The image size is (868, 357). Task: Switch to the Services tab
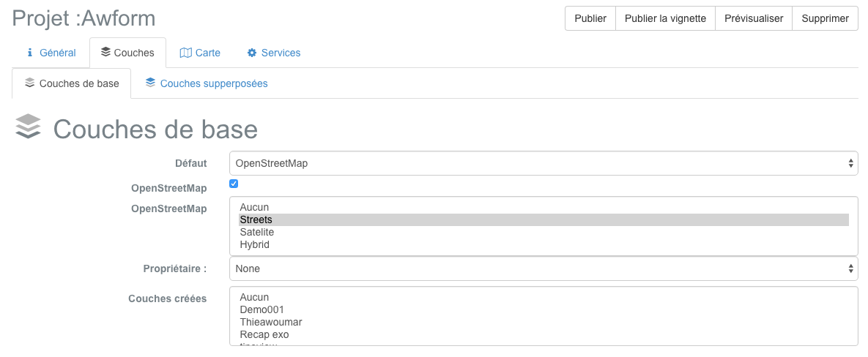click(274, 53)
